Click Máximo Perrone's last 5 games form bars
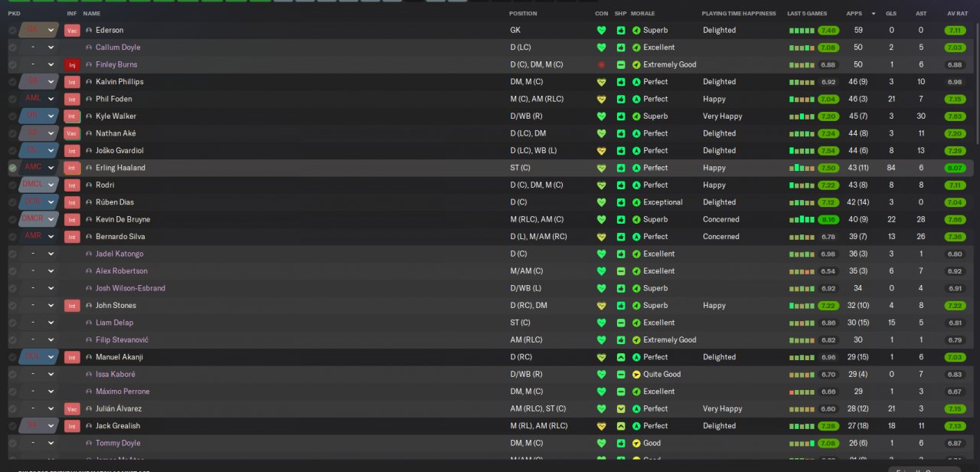This screenshot has height=472, width=980. (x=802, y=392)
